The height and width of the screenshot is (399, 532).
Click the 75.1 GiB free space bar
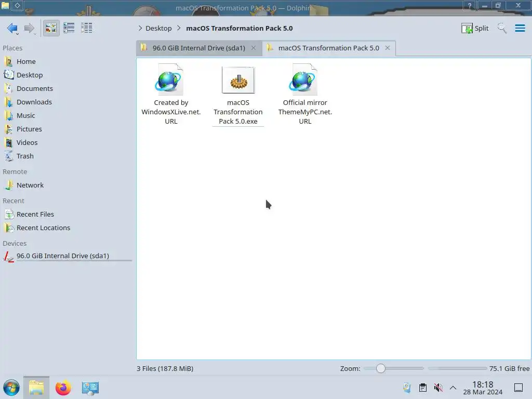457,368
